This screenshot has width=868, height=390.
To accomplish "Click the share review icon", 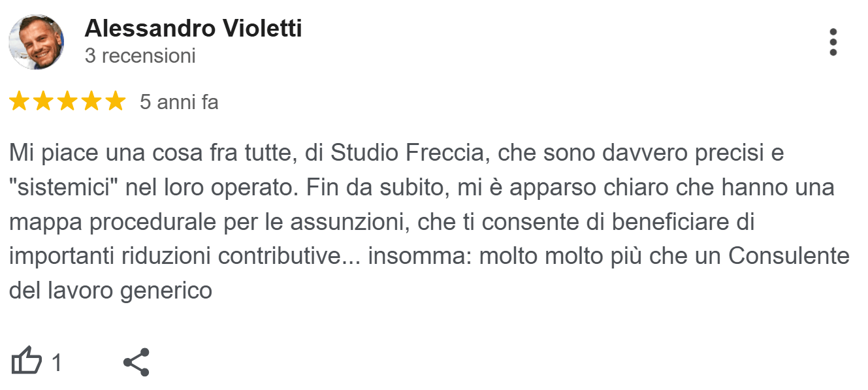I will 136,362.
